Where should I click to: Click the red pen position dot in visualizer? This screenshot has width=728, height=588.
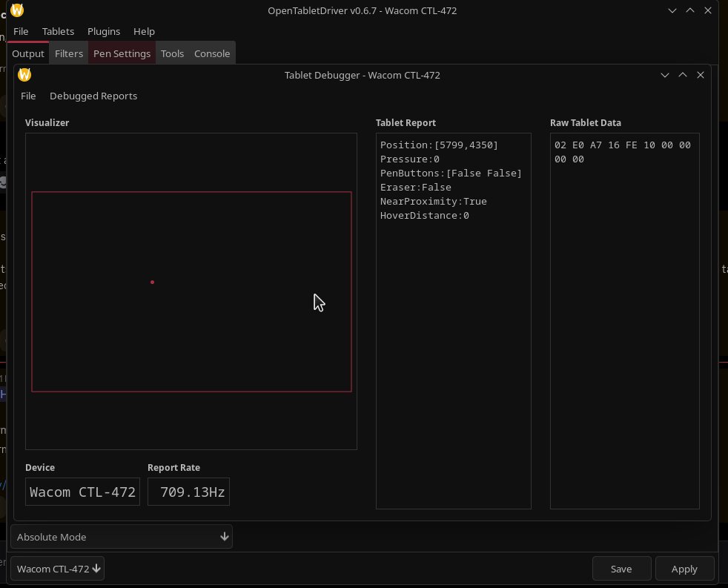click(x=152, y=282)
